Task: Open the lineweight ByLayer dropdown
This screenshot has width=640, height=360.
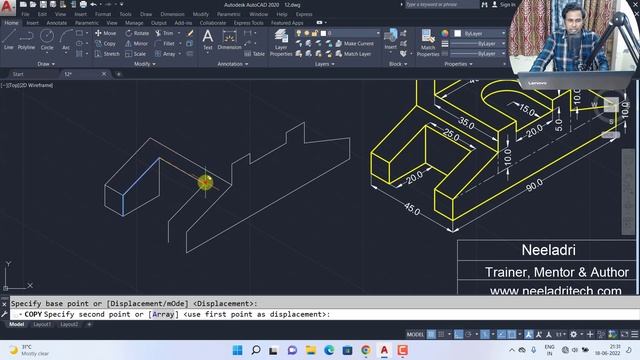Action: click(x=479, y=43)
